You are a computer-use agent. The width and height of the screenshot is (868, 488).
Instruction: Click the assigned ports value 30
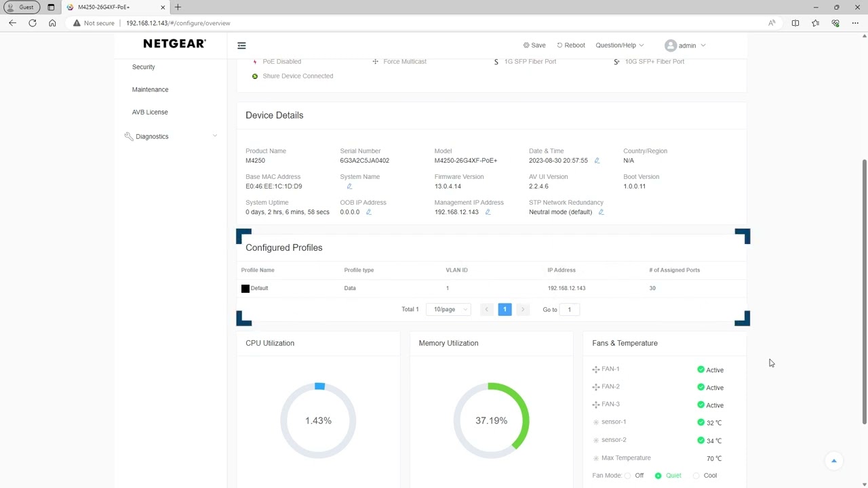(x=652, y=288)
